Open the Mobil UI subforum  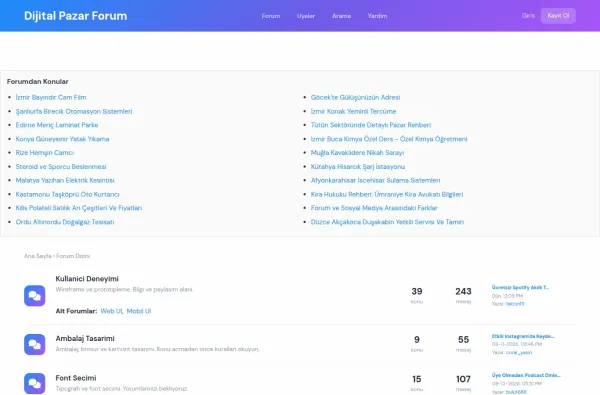point(139,311)
